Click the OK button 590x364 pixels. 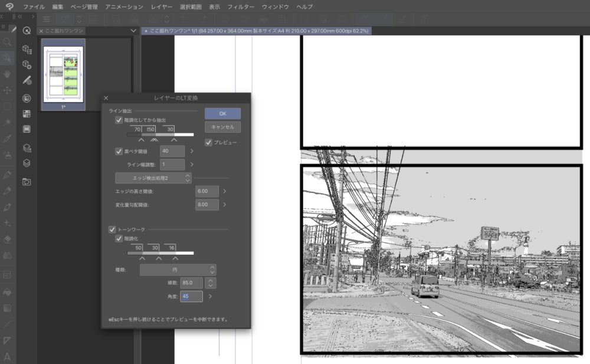(x=222, y=113)
